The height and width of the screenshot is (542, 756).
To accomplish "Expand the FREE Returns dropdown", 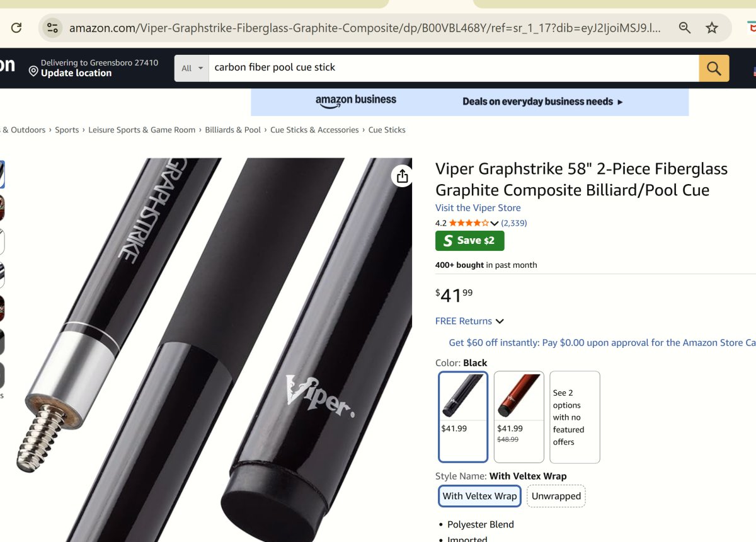I will [469, 321].
